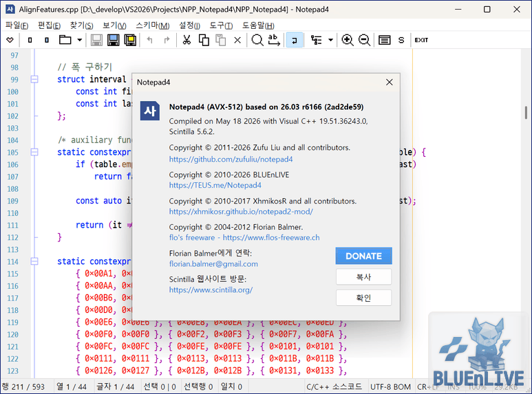The width and height of the screenshot is (532, 394).
Task: Click the heart favorites icon in toolbar
Action: [x=10, y=40]
